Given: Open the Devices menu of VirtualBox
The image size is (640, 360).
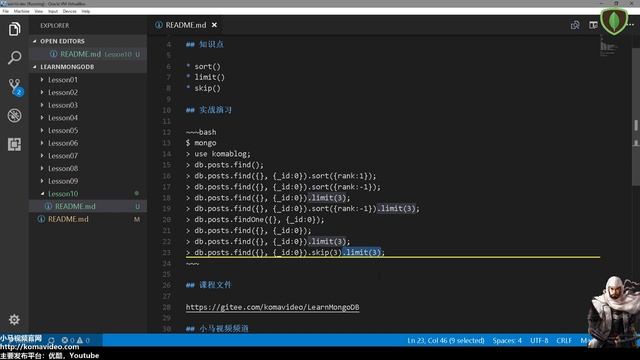Looking at the screenshot, I should point(70,11).
